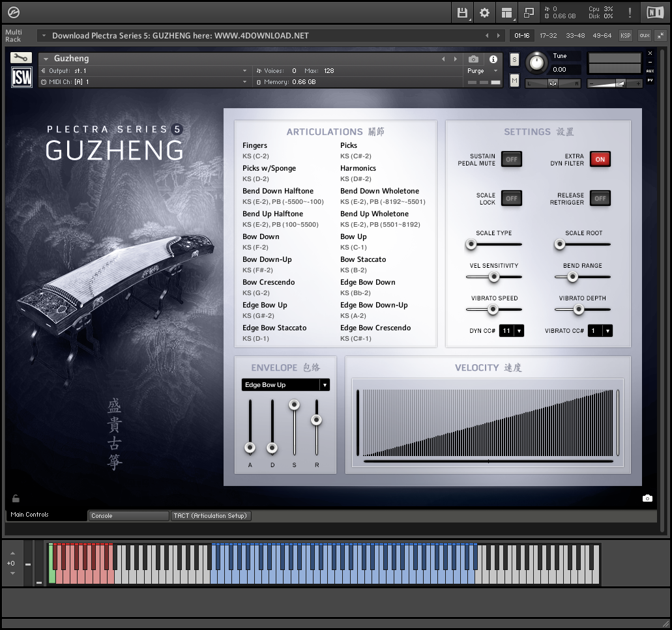Screen dimensions: 672x630
Task: Switch to rack page 17-32
Action: pyautogui.click(x=548, y=36)
